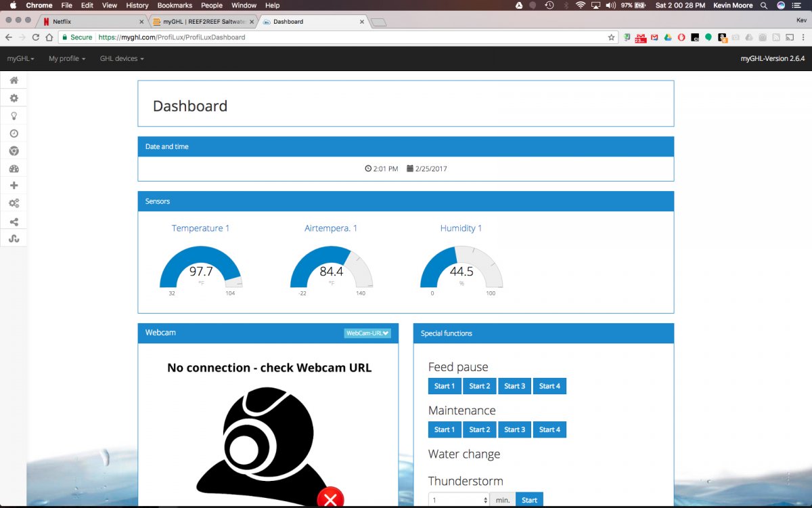The width and height of the screenshot is (812, 508).
Task: Click the Humidity 1 sensor title
Action: 461,228
